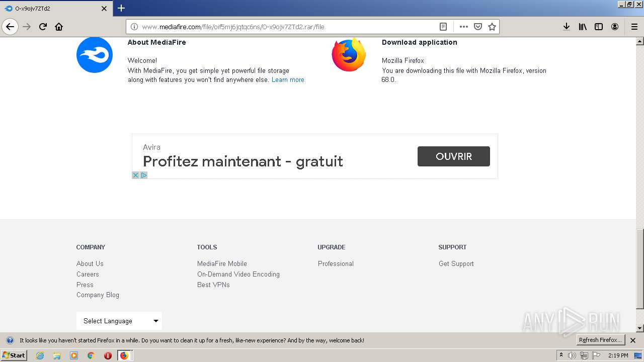The image size is (644, 362).
Task: Open the Library menu
Action: 583,27
